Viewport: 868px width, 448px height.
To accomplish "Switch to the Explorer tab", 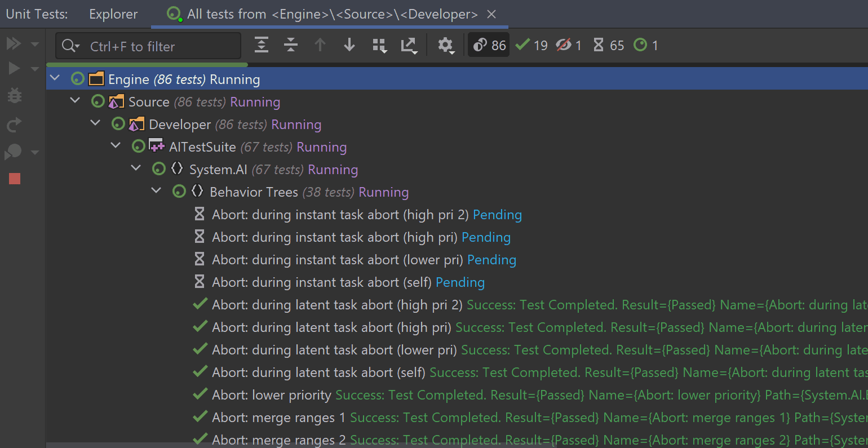I will click(x=113, y=14).
